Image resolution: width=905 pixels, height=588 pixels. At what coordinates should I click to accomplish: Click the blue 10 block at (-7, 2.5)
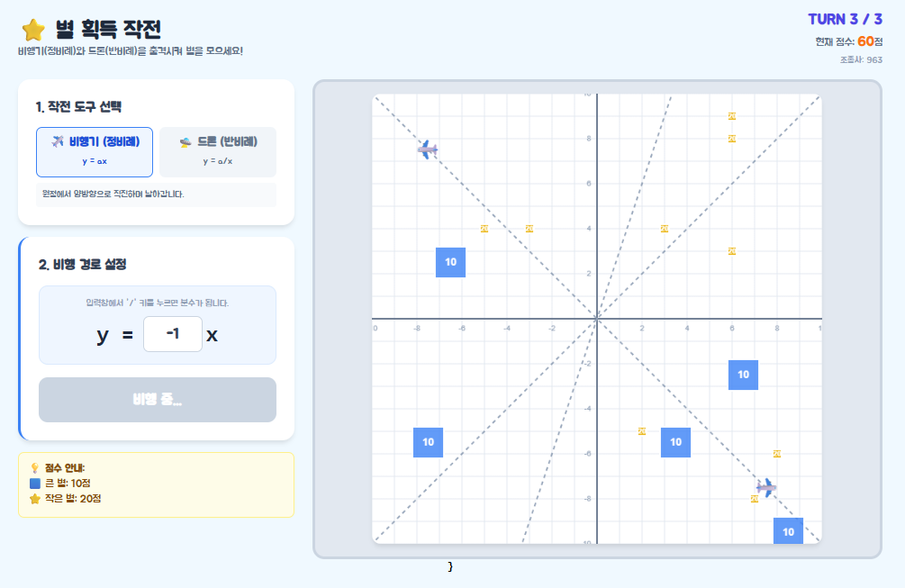tap(451, 262)
